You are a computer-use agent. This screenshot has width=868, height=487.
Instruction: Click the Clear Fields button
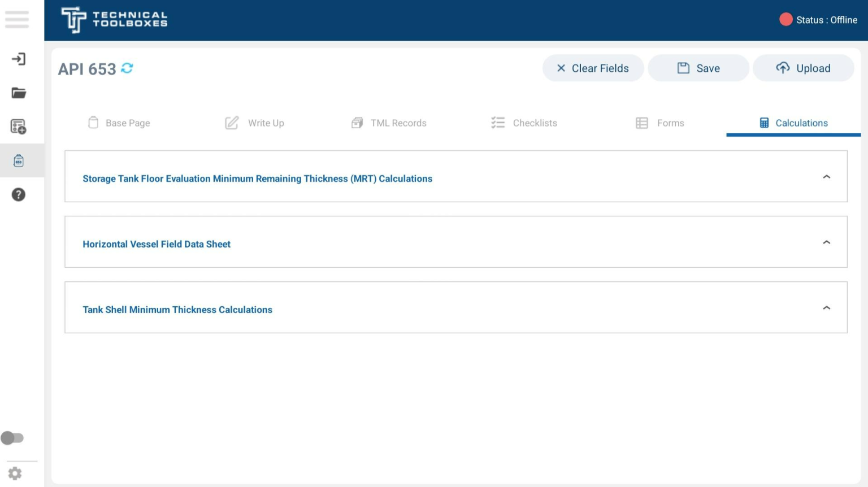click(593, 68)
